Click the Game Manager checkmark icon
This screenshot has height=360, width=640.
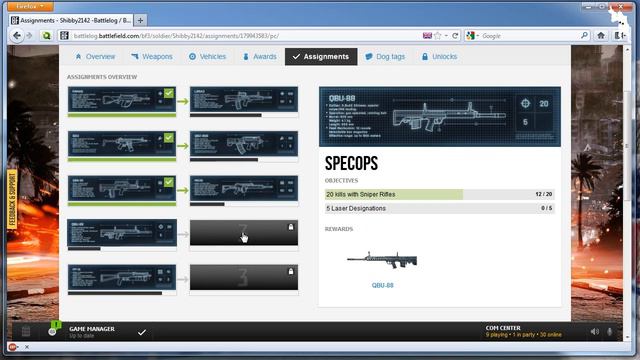point(142,332)
